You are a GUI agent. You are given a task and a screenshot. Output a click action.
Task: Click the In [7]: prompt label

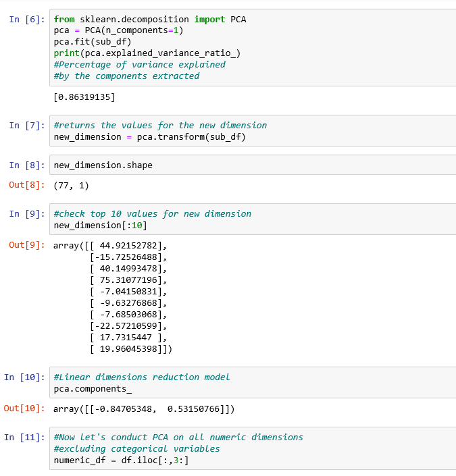[x=27, y=126]
